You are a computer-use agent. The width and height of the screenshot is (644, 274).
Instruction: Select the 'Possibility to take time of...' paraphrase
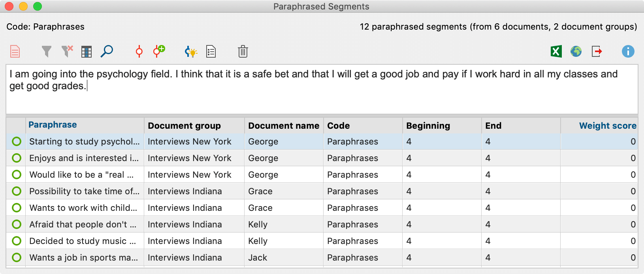click(85, 191)
